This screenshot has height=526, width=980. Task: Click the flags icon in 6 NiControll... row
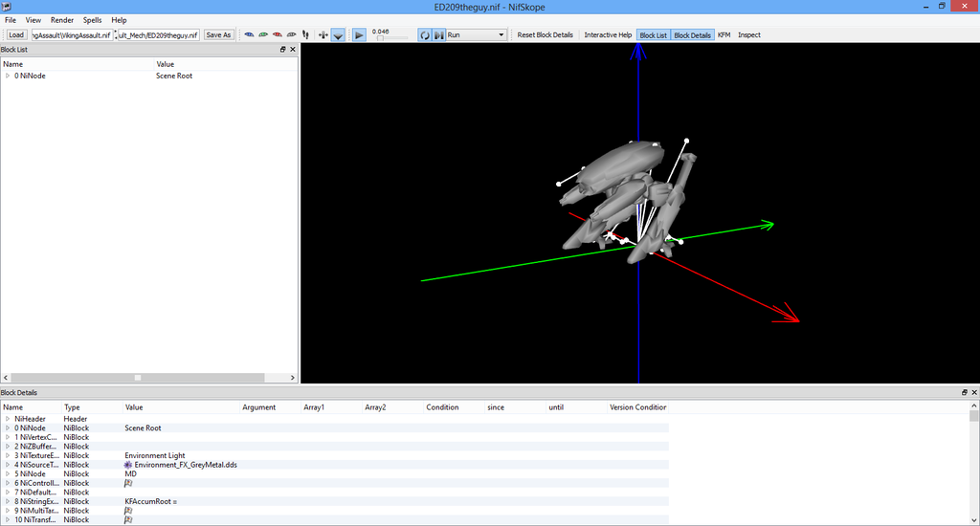[128, 483]
